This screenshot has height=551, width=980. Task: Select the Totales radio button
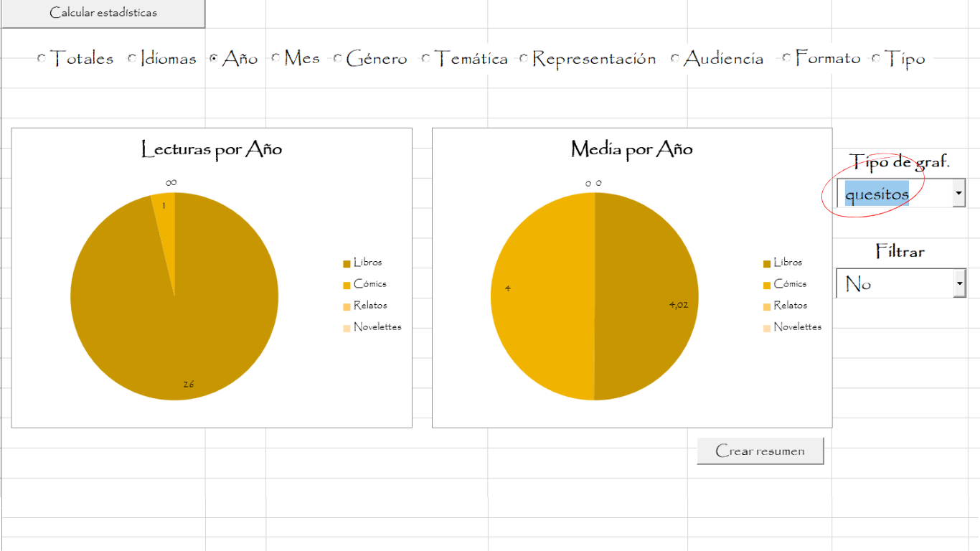[x=42, y=59]
